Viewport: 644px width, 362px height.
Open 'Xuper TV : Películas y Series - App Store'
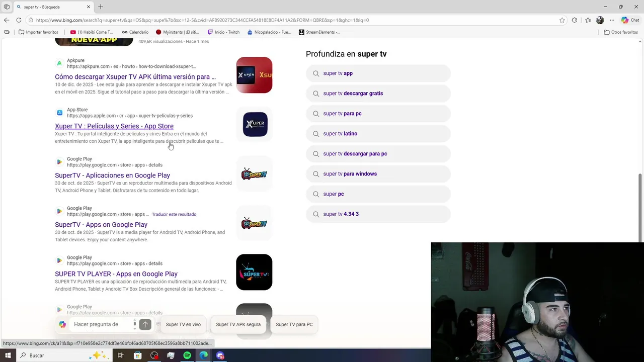(114, 126)
